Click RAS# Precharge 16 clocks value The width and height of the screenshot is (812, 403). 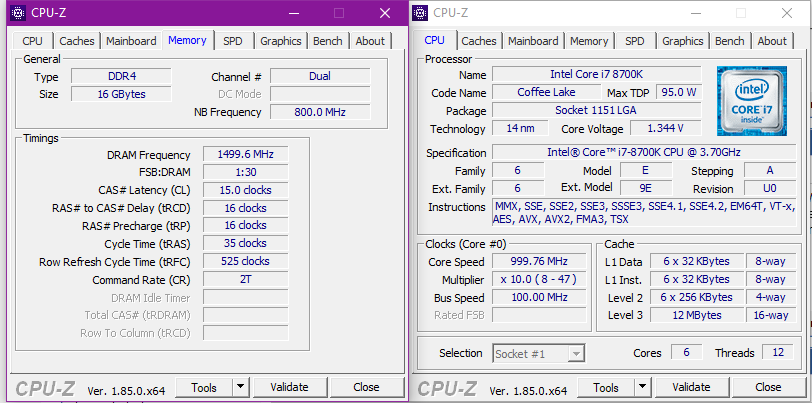coord(245,225)
